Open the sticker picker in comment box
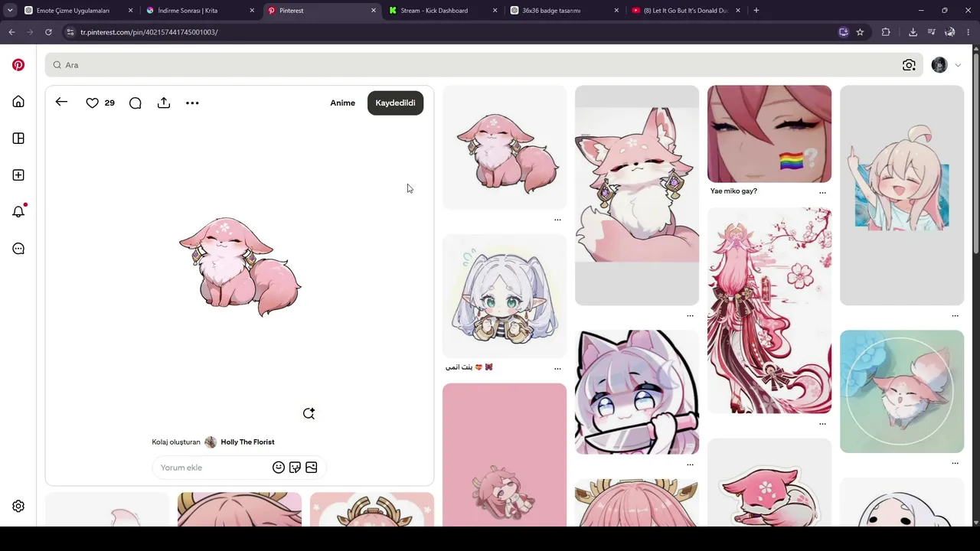The height and width of the screenshot is (551, 980). 295,468
